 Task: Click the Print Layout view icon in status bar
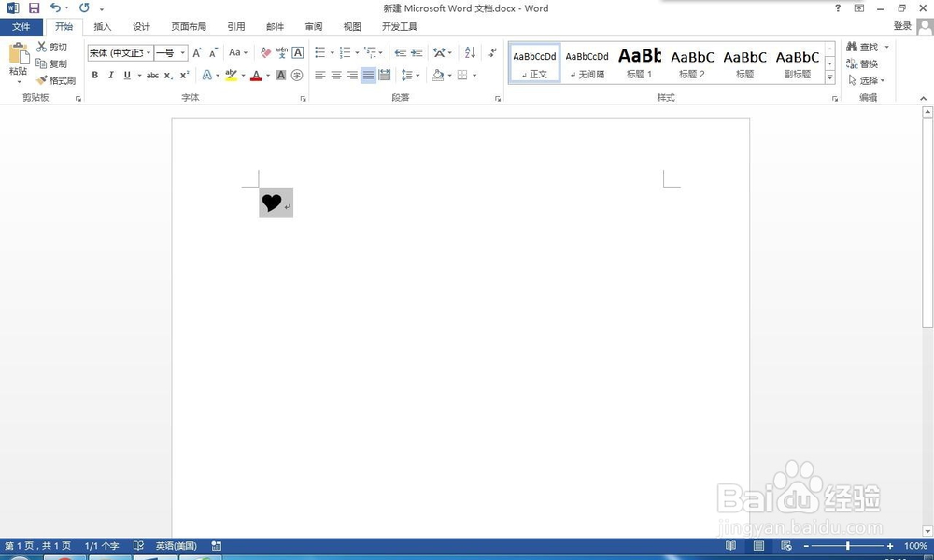[x=758, y=546]
